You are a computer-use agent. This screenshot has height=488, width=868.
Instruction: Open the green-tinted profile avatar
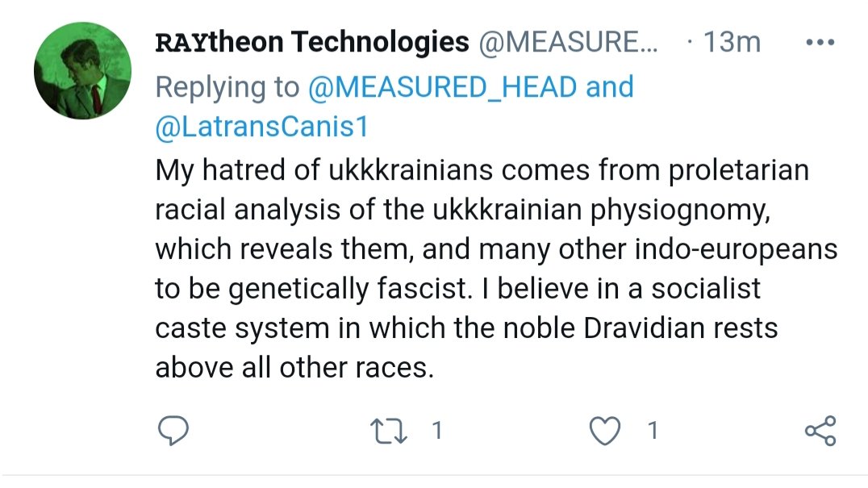click(x=83, y=71)
